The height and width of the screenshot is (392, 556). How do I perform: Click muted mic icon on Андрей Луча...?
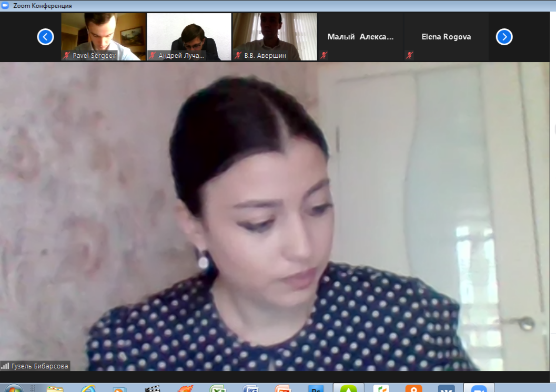pyautogui.click(x=153, y=55)
